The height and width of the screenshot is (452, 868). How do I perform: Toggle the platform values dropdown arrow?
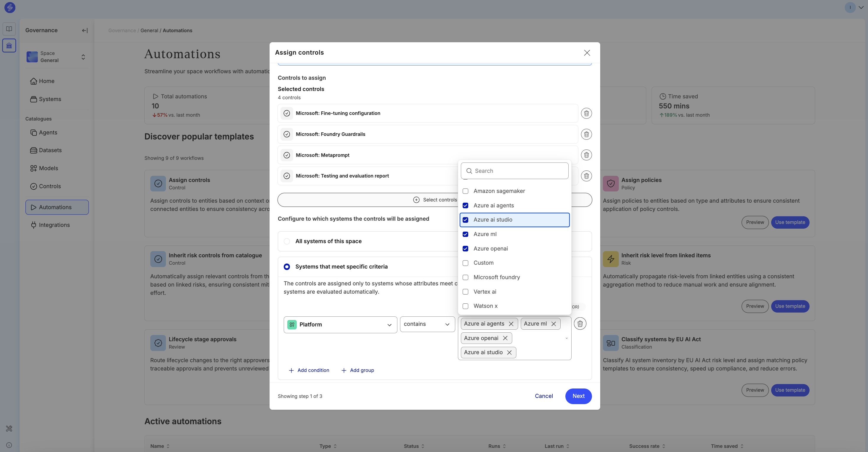[x=567, y=339]
